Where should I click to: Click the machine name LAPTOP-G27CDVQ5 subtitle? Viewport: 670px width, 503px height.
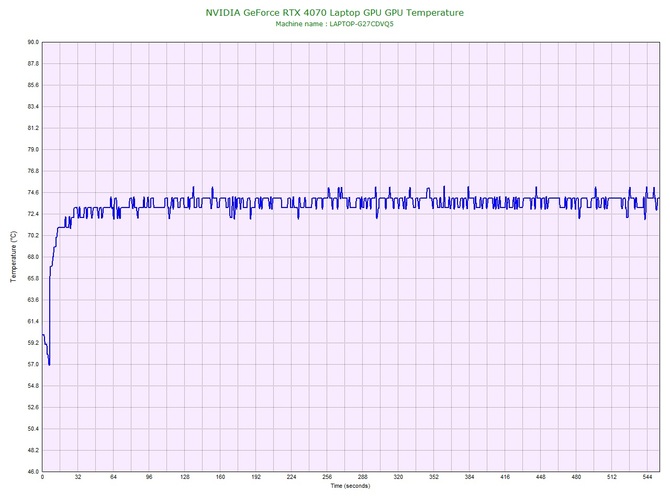pyautogui.click(x=334, y=23)
